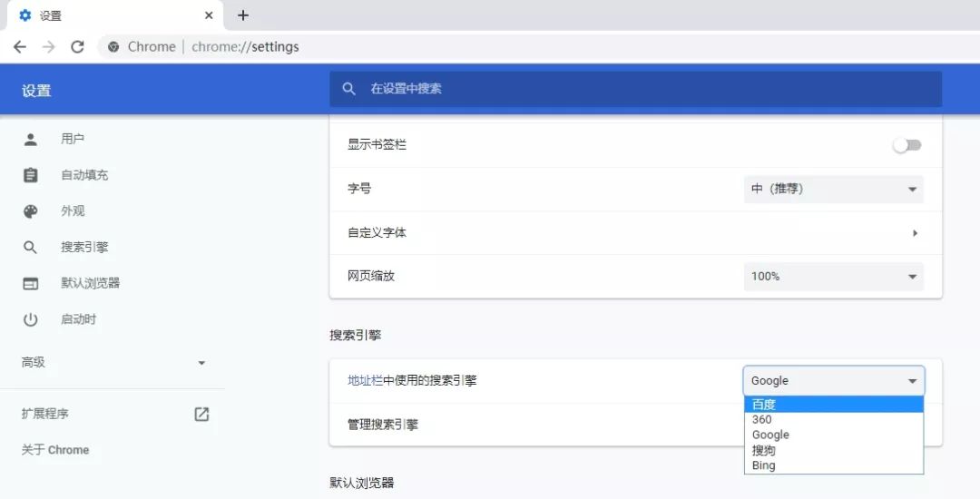Click the settings gear tab icon

click(x=25, y=15)
